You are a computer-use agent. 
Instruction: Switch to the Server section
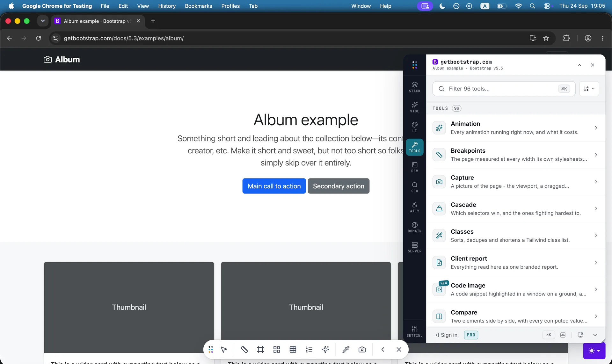414,248
